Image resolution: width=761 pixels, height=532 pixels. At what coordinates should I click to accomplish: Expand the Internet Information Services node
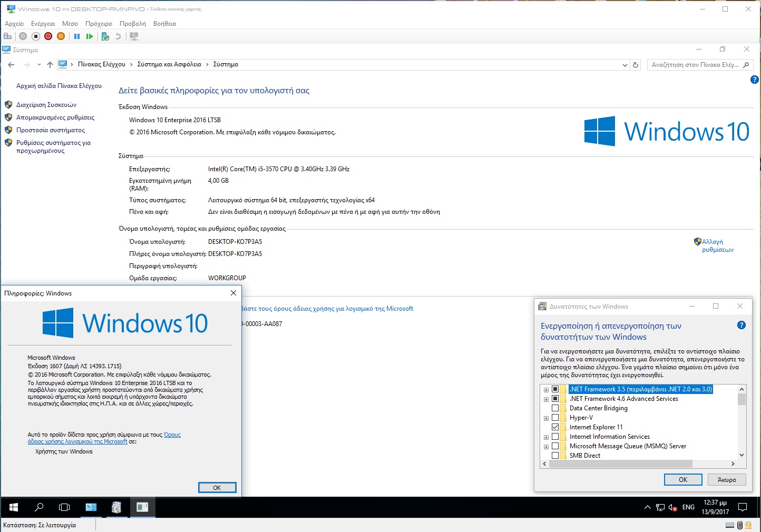tap(546, 437)
